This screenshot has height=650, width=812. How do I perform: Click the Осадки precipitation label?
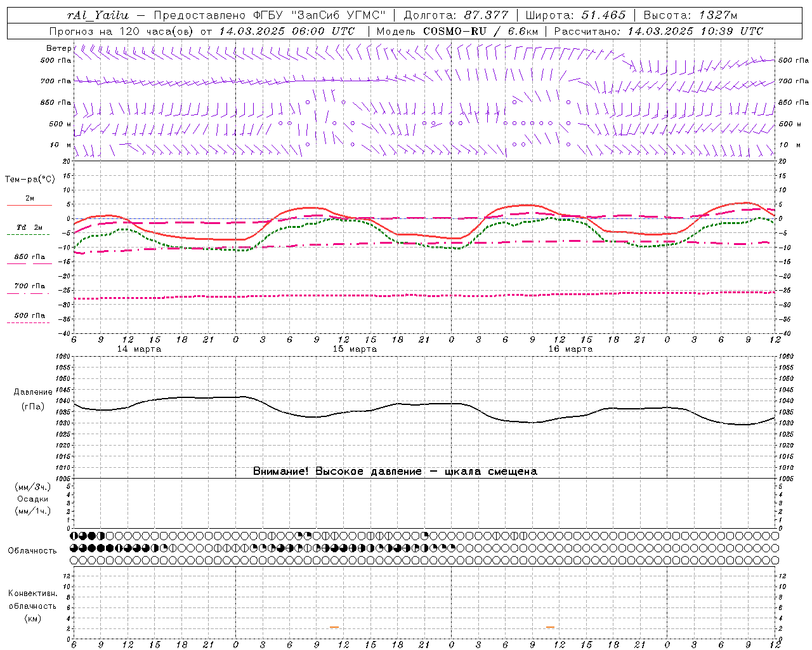click(x=33, y=499)
